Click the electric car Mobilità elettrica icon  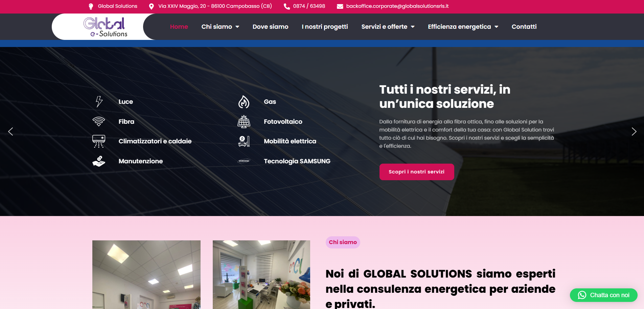coord(244,141)
